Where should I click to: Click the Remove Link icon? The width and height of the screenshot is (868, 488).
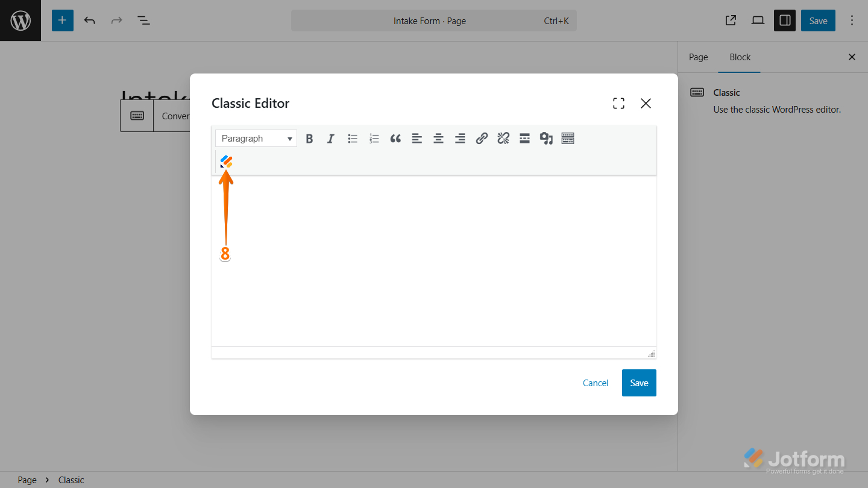point(503,138)
